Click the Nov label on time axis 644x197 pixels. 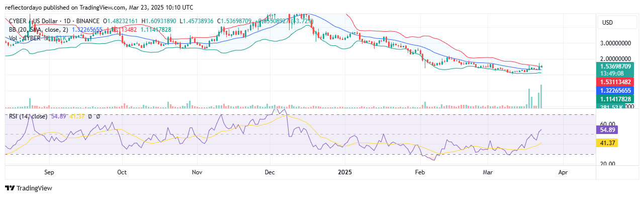[x=197, y=172]
